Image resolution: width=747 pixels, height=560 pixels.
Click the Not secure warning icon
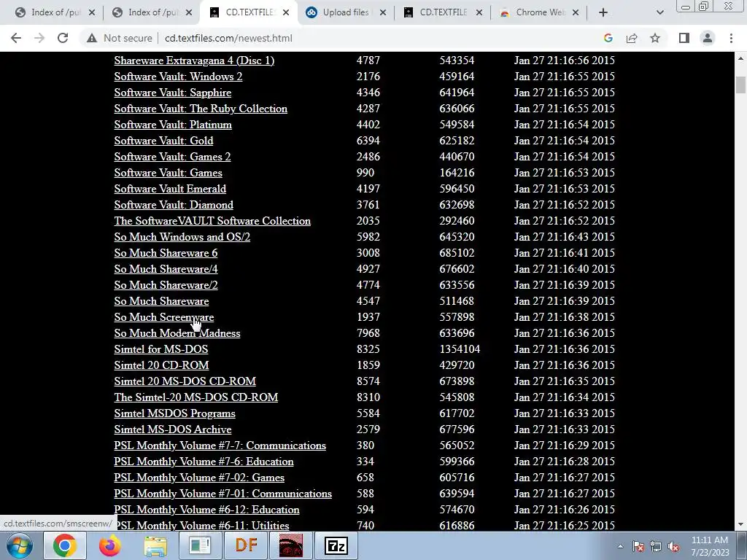[91, 38]
